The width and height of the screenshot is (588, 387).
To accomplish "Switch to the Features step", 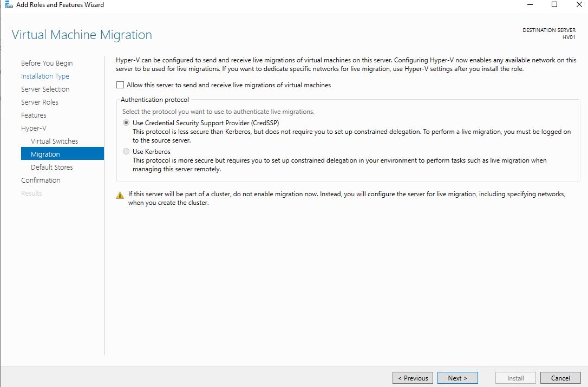I will 34,115.
